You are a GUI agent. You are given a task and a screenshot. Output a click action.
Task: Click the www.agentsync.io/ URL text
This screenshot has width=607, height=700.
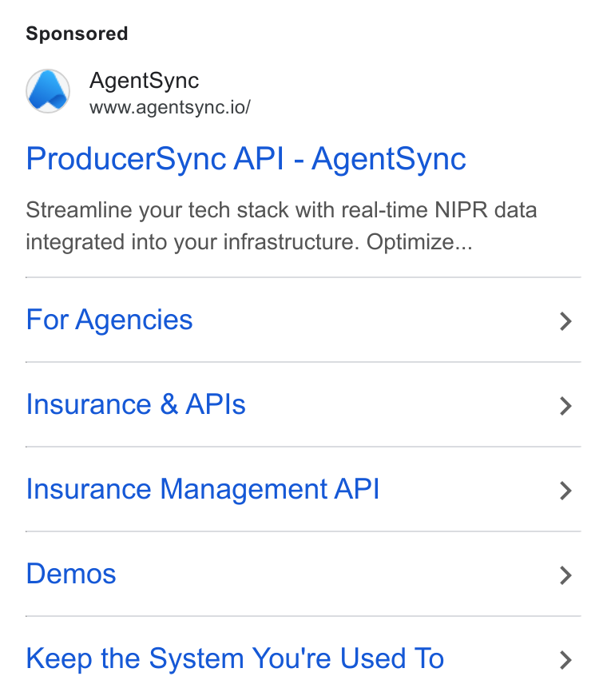coord(170,108)
